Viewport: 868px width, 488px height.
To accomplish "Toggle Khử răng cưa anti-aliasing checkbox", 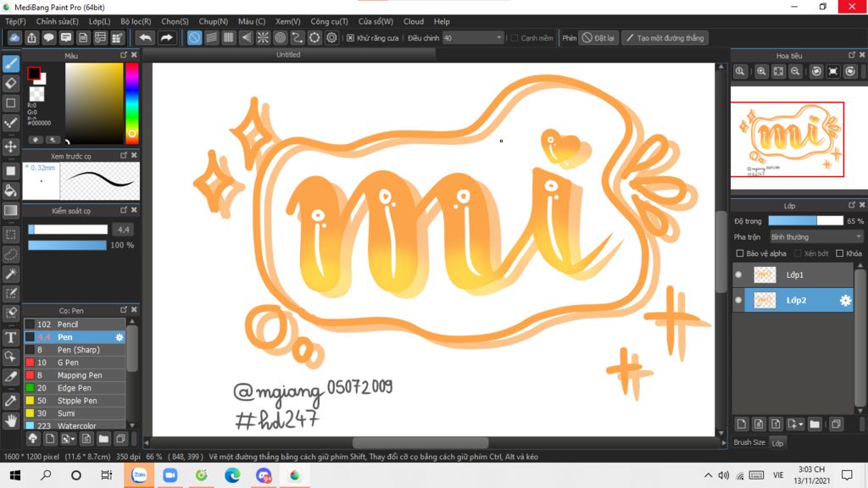I will click(350, 37).
